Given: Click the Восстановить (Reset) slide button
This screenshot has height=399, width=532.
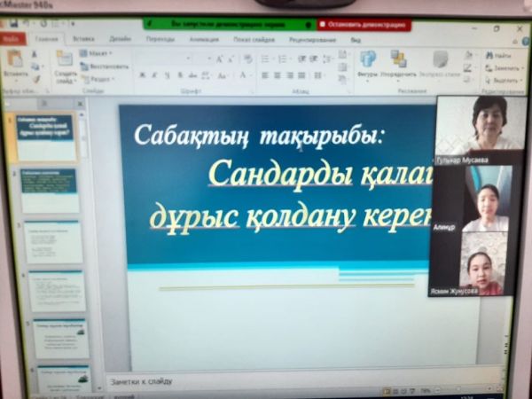Looking at the screenshot, I should (x=105, y=66).
